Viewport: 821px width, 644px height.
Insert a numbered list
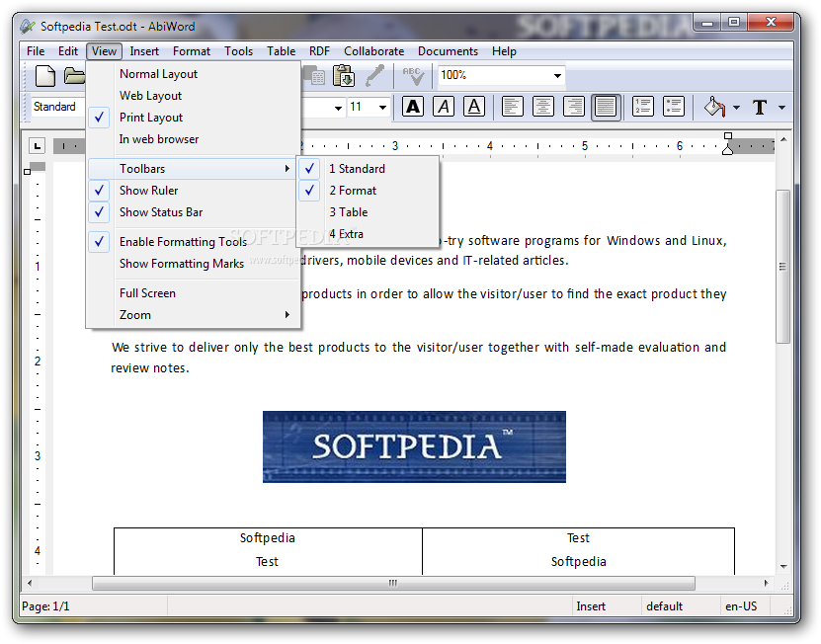tap(643, 107)
